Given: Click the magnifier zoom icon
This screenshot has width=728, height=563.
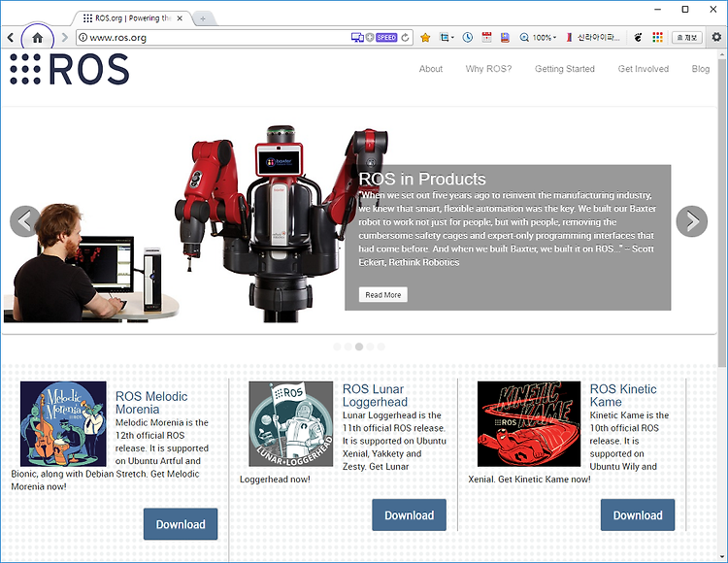Looking at the screenshot, I should pos(524,38).
